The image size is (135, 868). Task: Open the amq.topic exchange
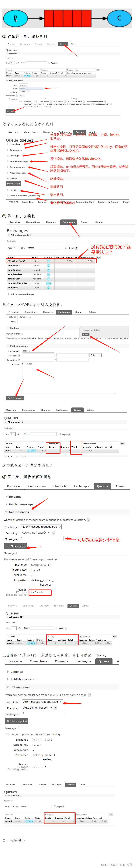click(x=13, y=287)
